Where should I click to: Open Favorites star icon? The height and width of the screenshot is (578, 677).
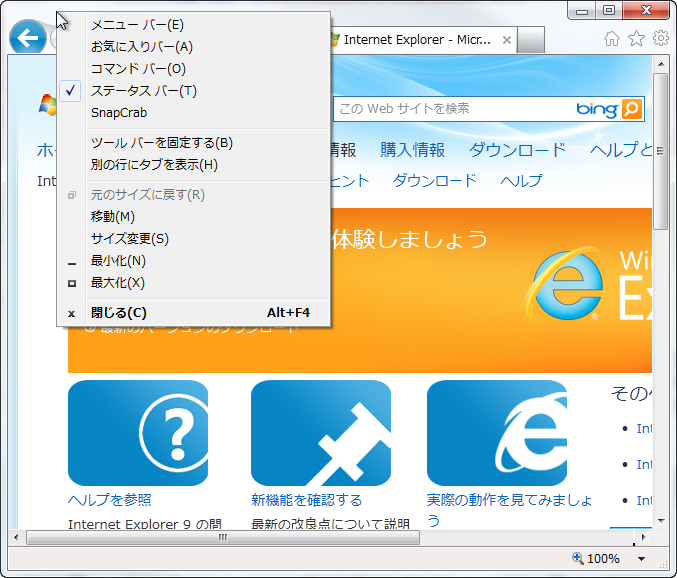pos(636,39)
